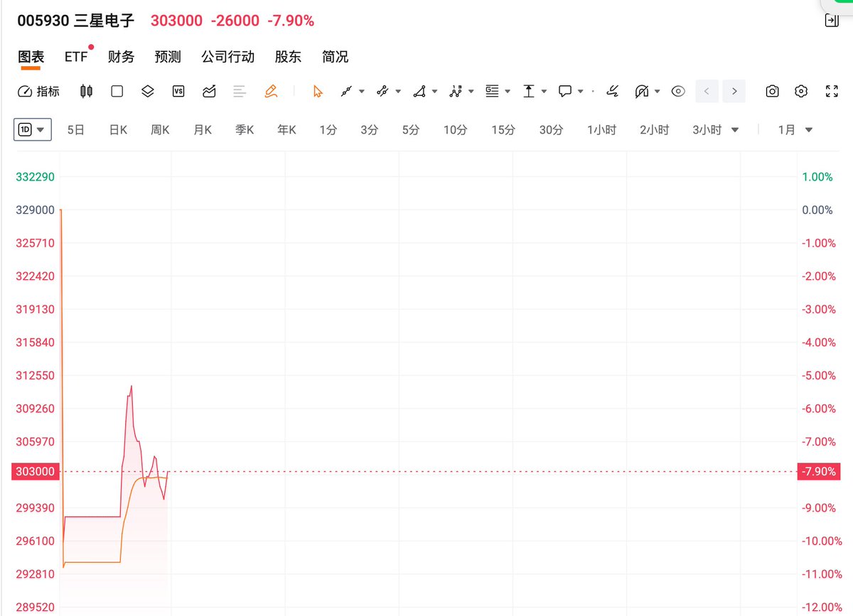Click the 005930 三星电子 stock title

(76, 21)
